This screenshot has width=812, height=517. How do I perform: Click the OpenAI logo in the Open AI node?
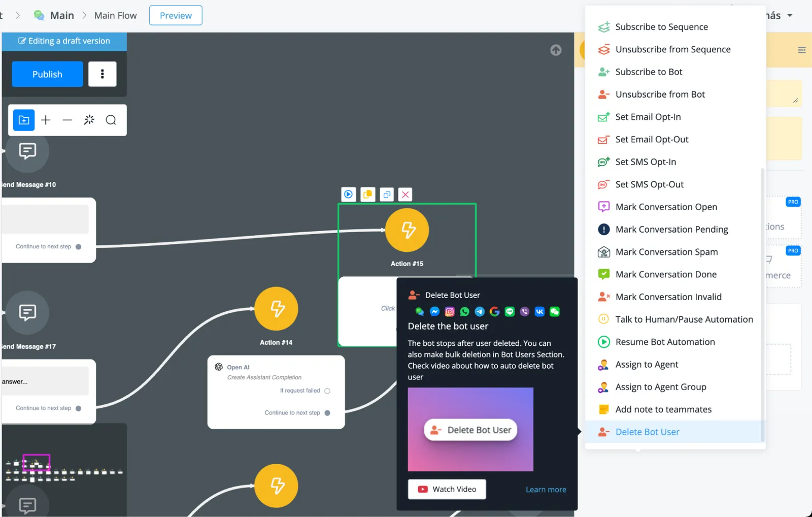pos(219,367)
